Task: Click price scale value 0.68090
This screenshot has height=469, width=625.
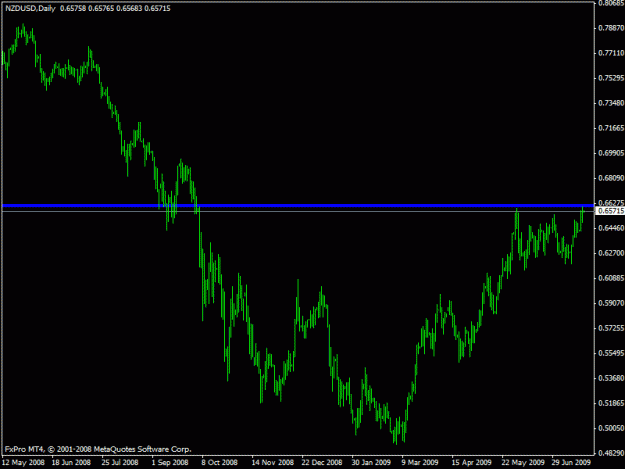Action: pos(611,178)
